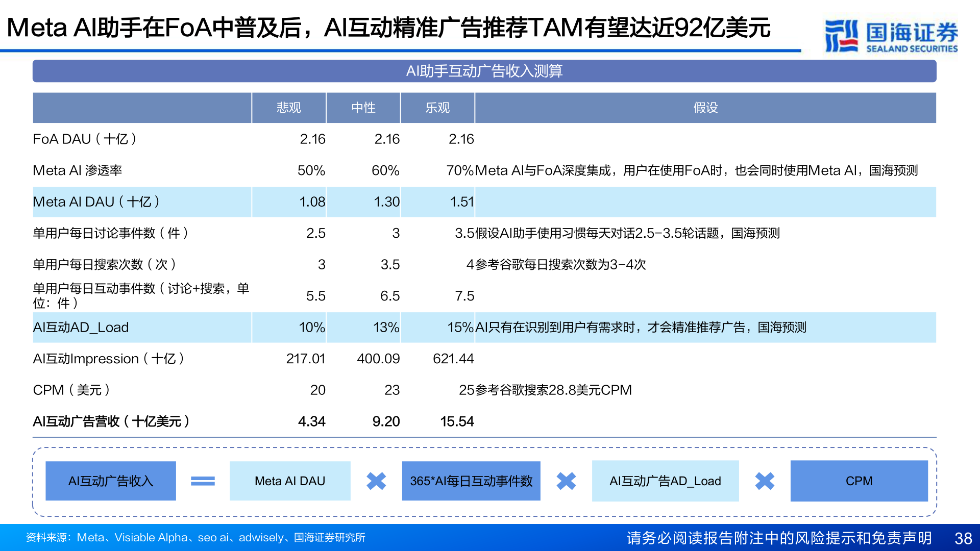
Task: Click the 请务必阅读报告 risk disclaimer text
Action: 779,538
